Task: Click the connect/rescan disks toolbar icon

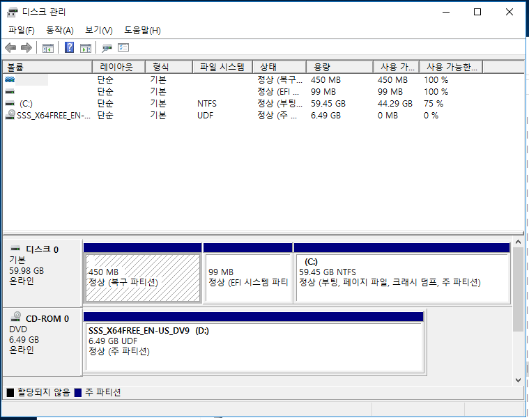Action: tap(107, 48)
